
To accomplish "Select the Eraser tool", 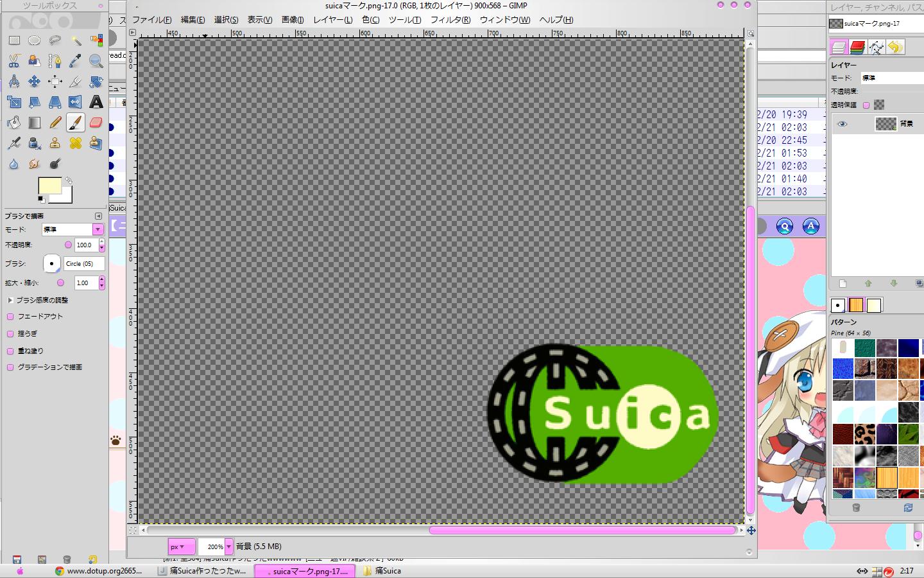I will click(x=96, y=123).
